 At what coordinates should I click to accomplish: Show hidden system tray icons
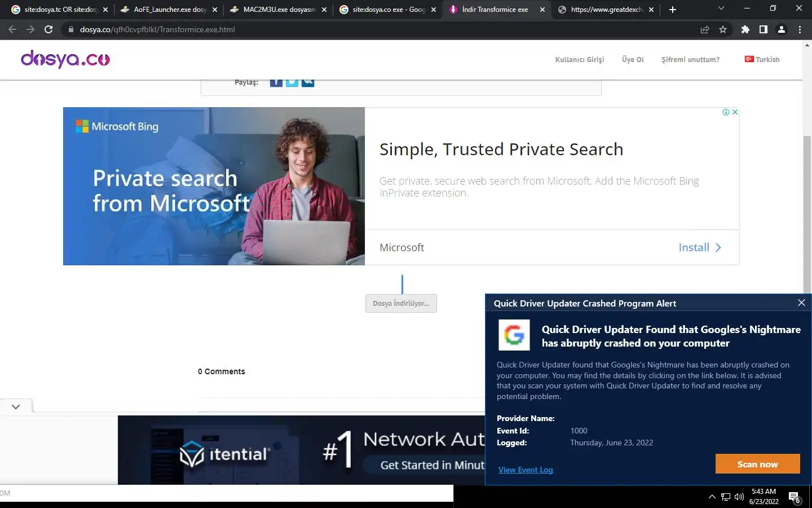[x=712, y=497]
